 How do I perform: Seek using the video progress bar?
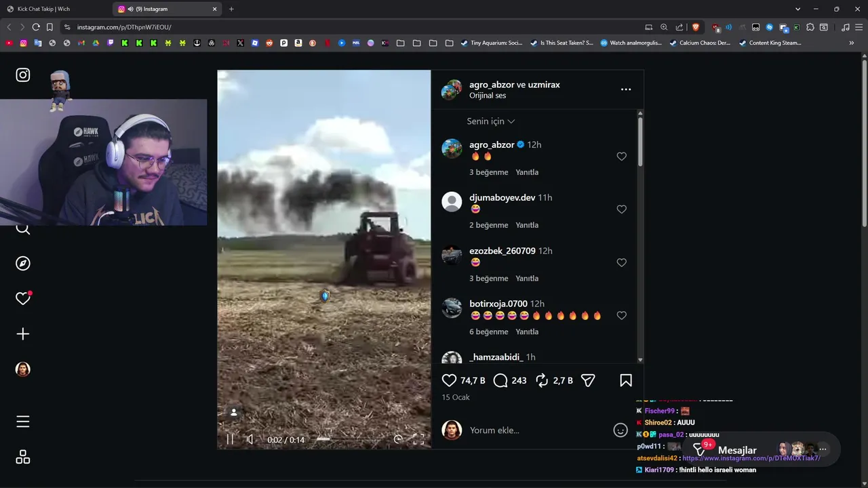[x=349, y=439]
